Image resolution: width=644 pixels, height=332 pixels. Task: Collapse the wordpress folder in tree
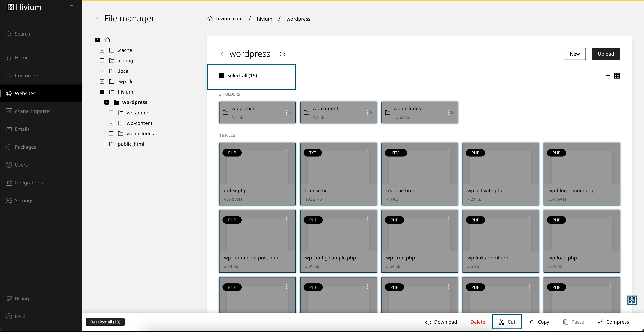click(x=107, y=102)
